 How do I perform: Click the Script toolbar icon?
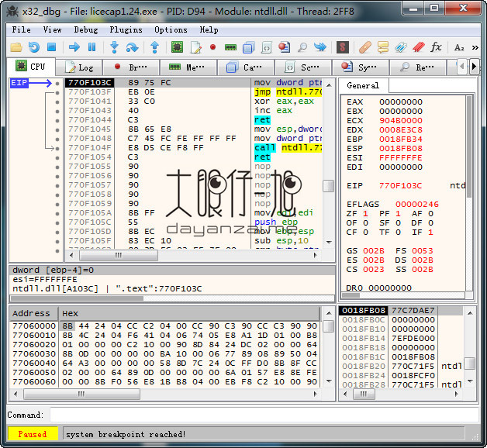[267, 47]
